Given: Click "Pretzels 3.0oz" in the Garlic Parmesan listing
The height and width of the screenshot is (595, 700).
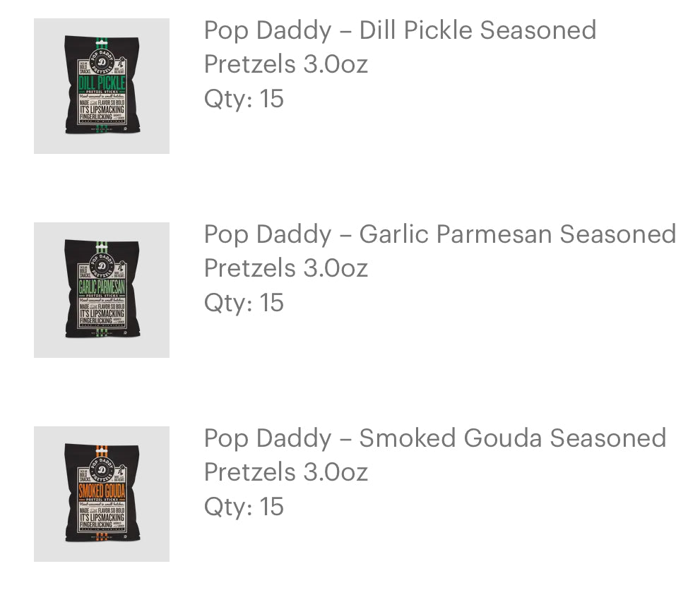Looking at the screenshot, I should tap(285, 269).
